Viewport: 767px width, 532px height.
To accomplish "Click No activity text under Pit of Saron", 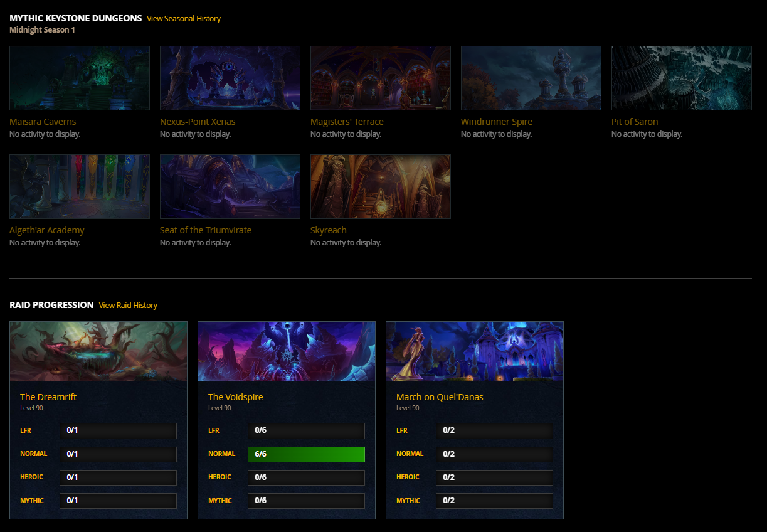I will tap(647, 134).
